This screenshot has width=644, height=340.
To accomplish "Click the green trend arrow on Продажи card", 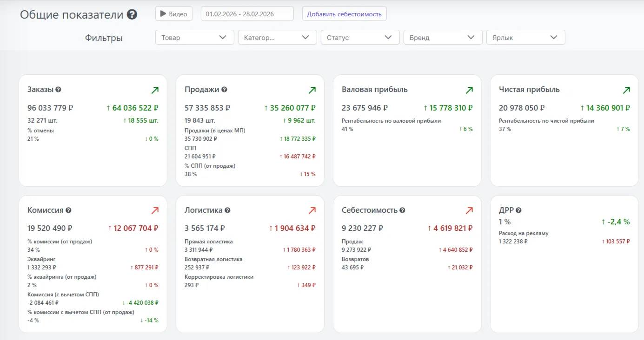I will coord(312,90).
